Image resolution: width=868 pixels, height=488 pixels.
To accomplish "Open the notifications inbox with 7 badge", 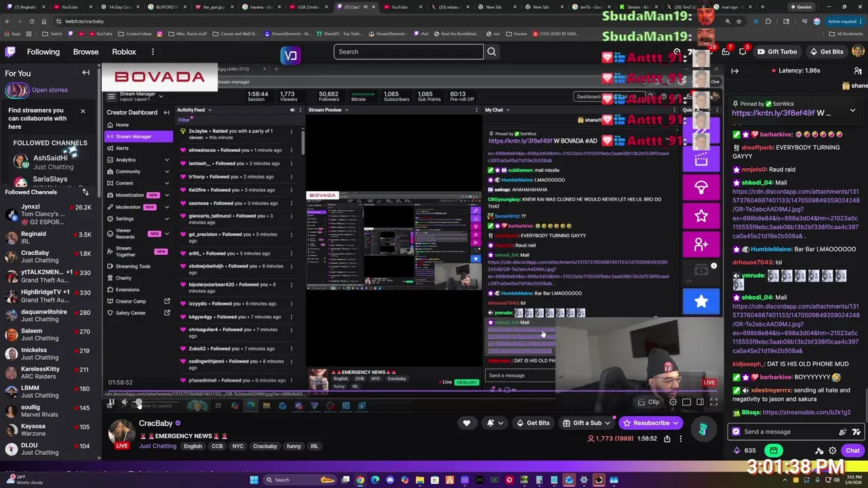I will coord(726,52).
